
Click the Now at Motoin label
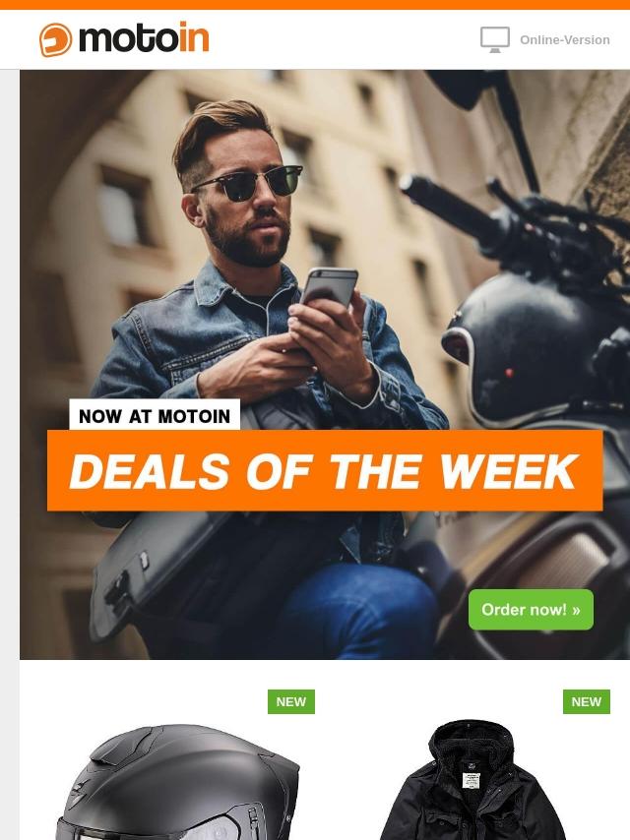point(155,416)
